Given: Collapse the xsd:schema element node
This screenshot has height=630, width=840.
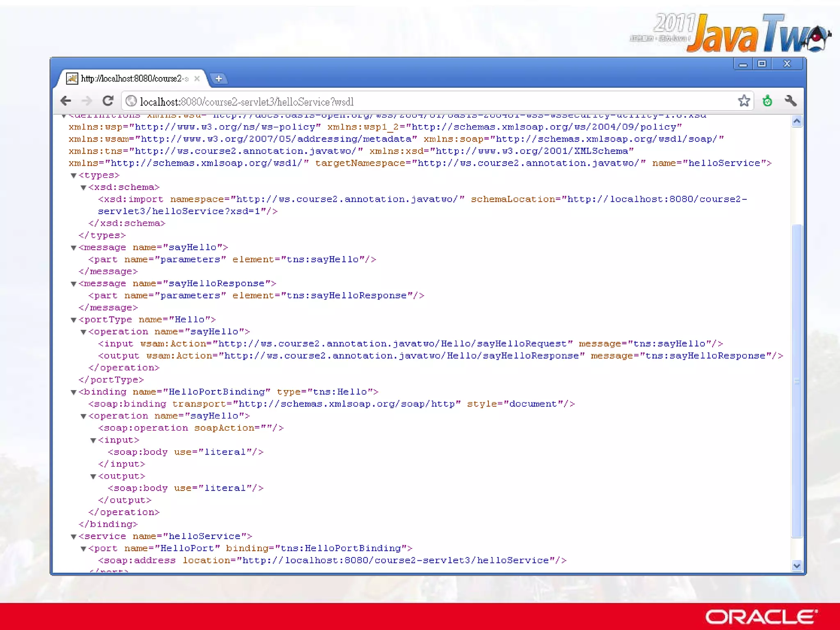Looking at the screenshot, I should tap(83, 187).
